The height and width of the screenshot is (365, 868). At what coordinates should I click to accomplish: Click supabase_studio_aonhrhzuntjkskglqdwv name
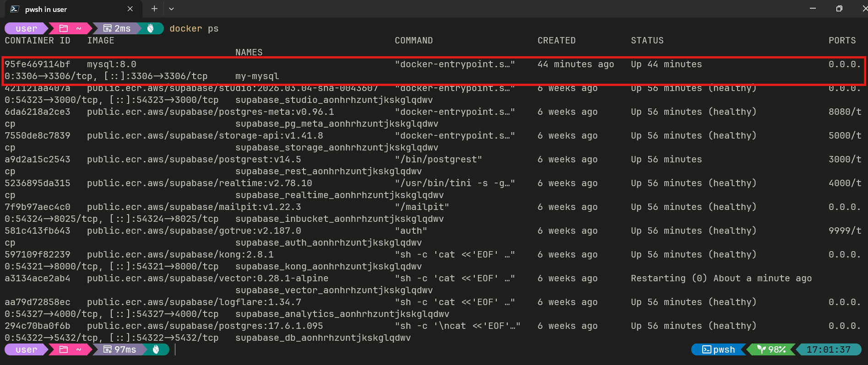pos(334,100)
